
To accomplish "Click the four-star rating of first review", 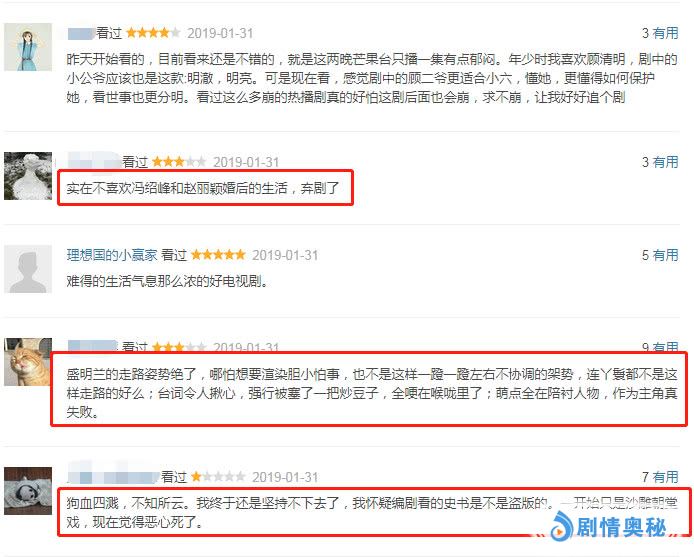I will coord(153,33).
